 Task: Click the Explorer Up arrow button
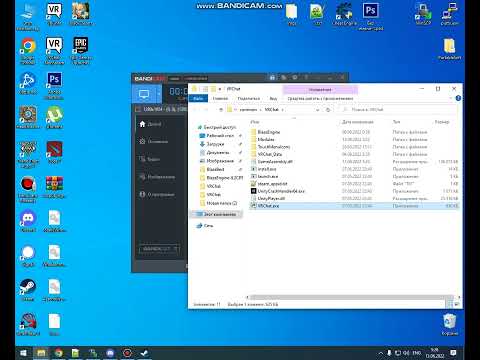pyautogui.click(x=220, y=109)
